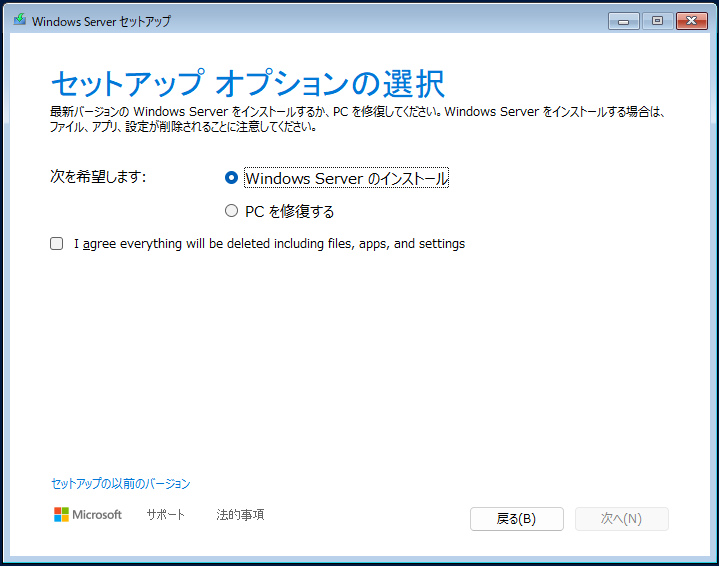The height and width of the screenshot is (566, 719).
Task: Click the 次へ(N) next button
Action: [x=622, y=519]
